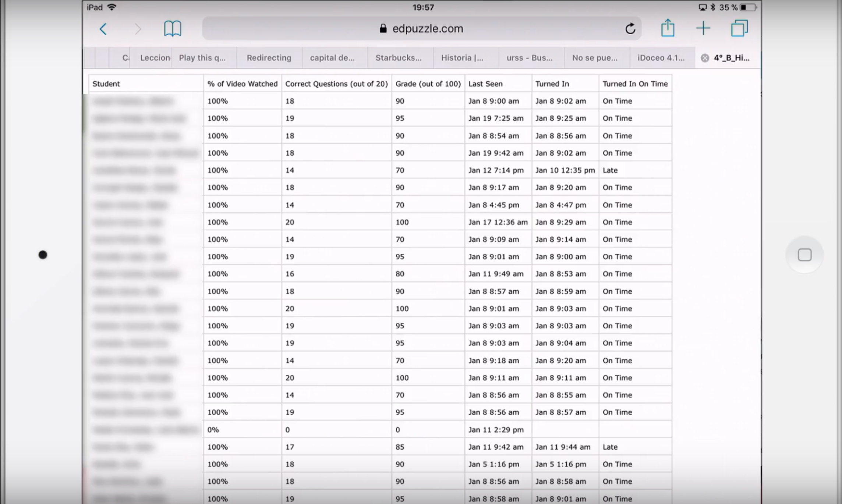Screen dimensions: 842x504
Task: Open the bookmarks book icon
Action: [172, 29]
